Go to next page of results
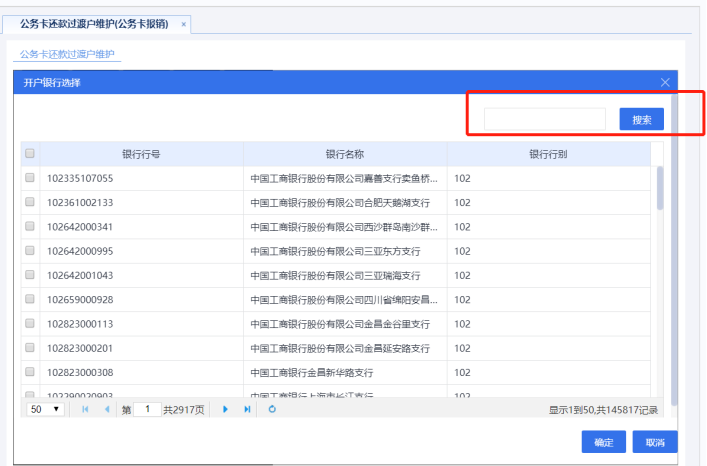 pos(225,409)
